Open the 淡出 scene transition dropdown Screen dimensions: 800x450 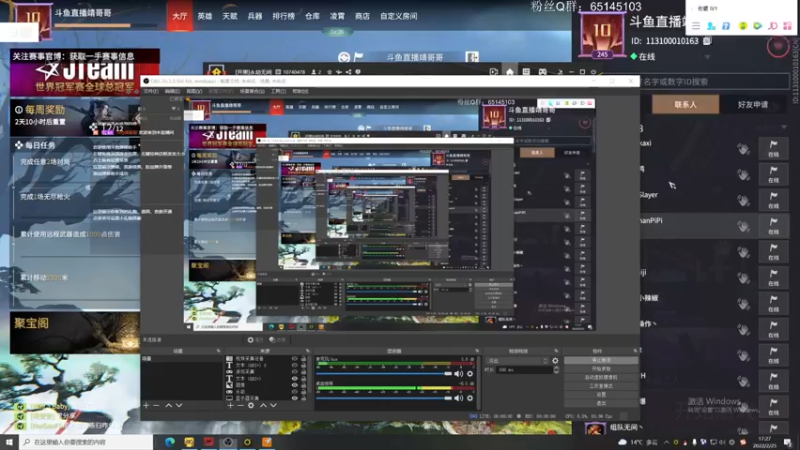[x=518, y=361]
